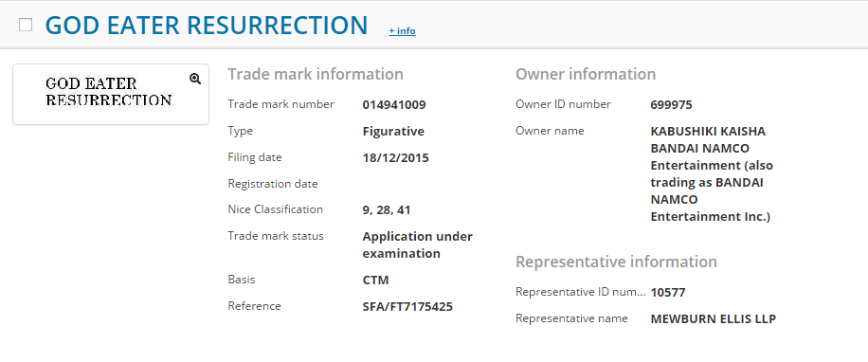
Task: Click the 'Application under examination' status text
Action: tap(417, 244)
